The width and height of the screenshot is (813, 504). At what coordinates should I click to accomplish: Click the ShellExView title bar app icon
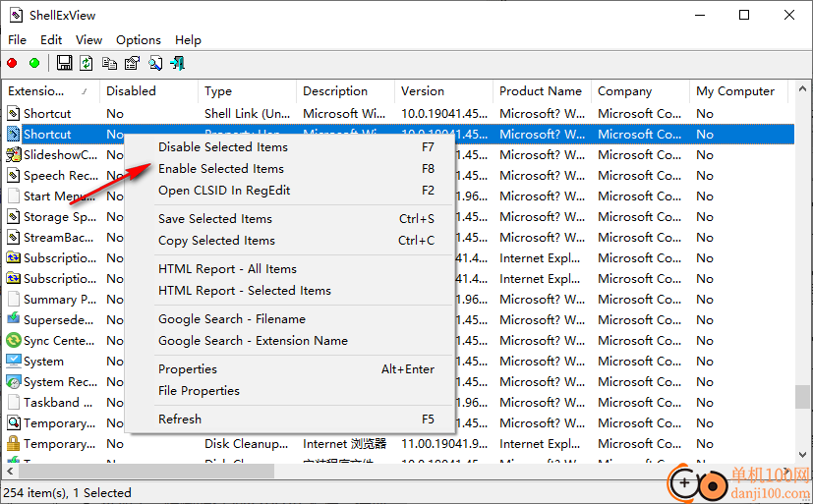[x=16, y=15]
